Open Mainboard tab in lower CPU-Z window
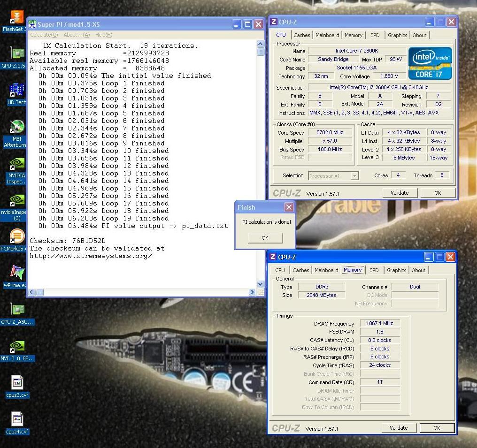The height and width of the screenshot is (448, 477). [326, 270]
